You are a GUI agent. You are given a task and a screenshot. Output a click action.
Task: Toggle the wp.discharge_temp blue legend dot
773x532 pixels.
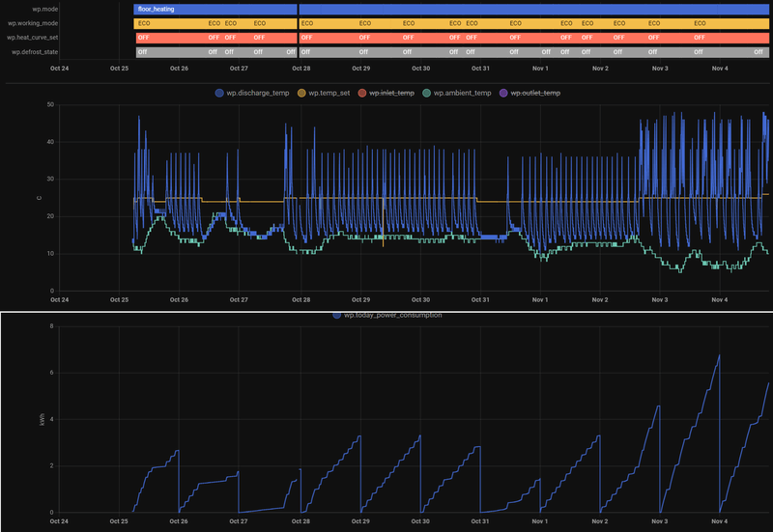219,93
